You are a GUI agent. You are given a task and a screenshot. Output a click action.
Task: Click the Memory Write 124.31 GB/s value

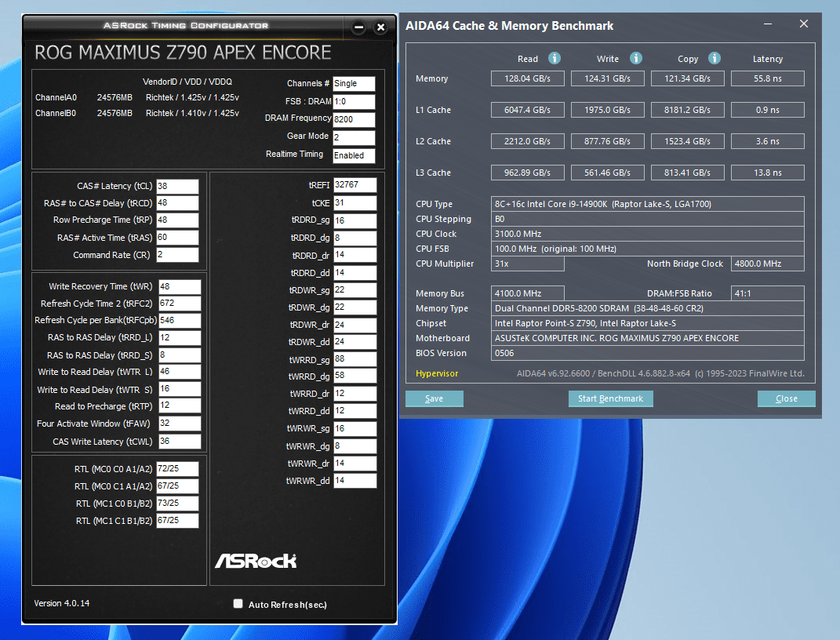click(x=608, y=78)
